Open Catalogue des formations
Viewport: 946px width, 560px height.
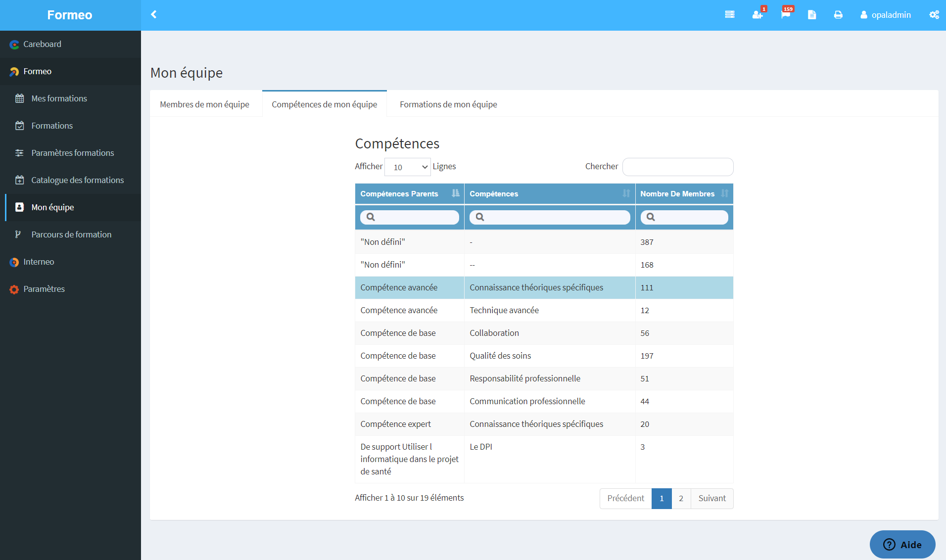[70, 180]
